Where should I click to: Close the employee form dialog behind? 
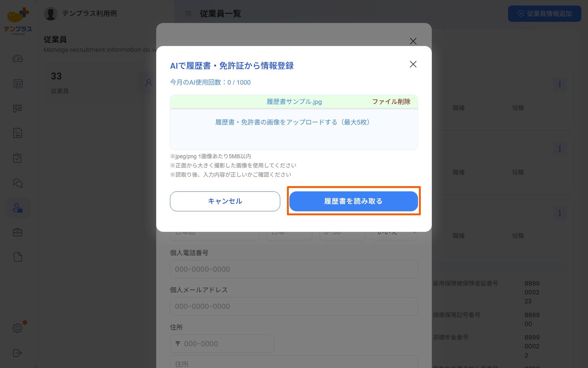(x=413, y=41)
